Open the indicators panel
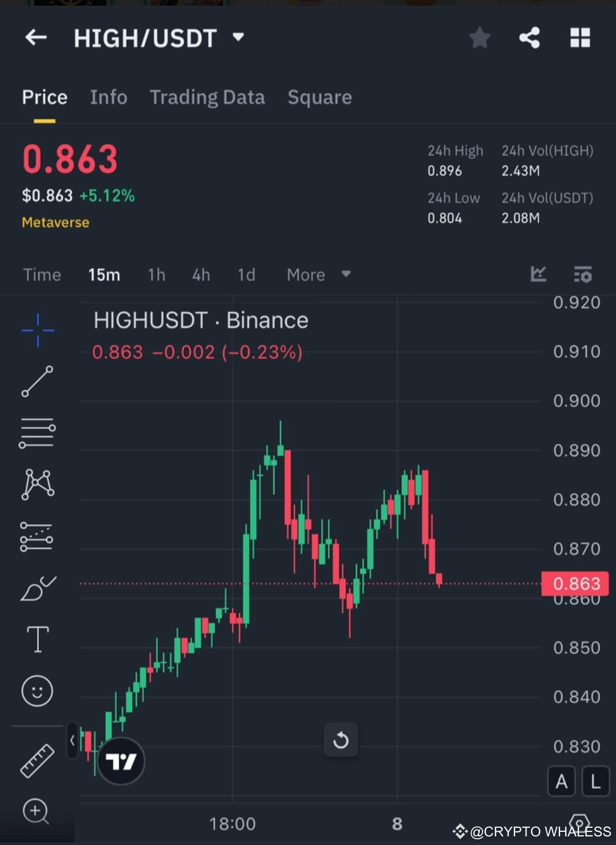 click(x=538, y=274)
